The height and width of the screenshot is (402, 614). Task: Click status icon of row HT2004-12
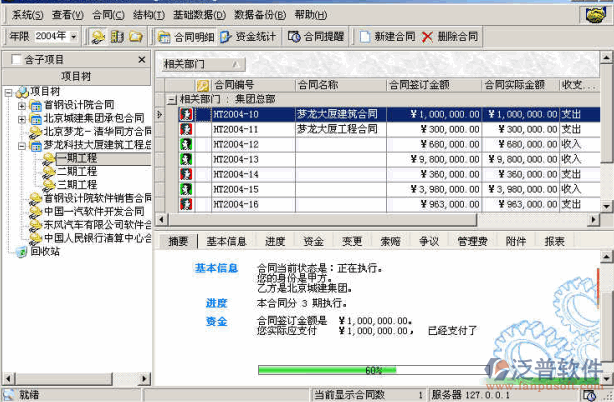[186, 144]
